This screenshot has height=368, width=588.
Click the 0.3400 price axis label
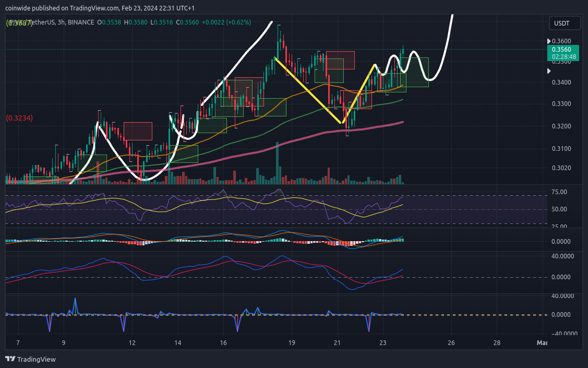(561, 82)
